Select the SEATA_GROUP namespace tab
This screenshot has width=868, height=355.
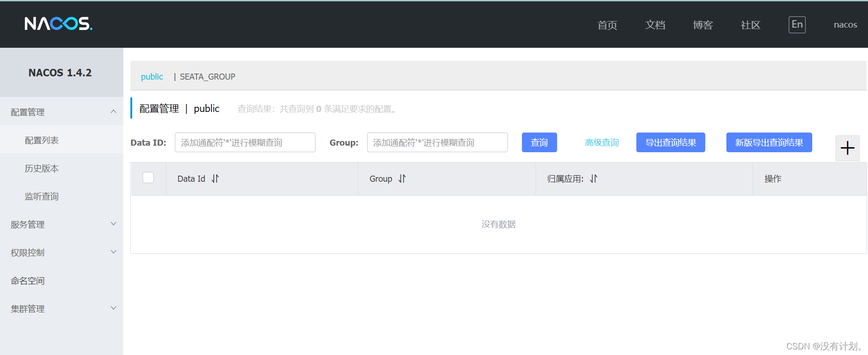click(x=208, y=76)
